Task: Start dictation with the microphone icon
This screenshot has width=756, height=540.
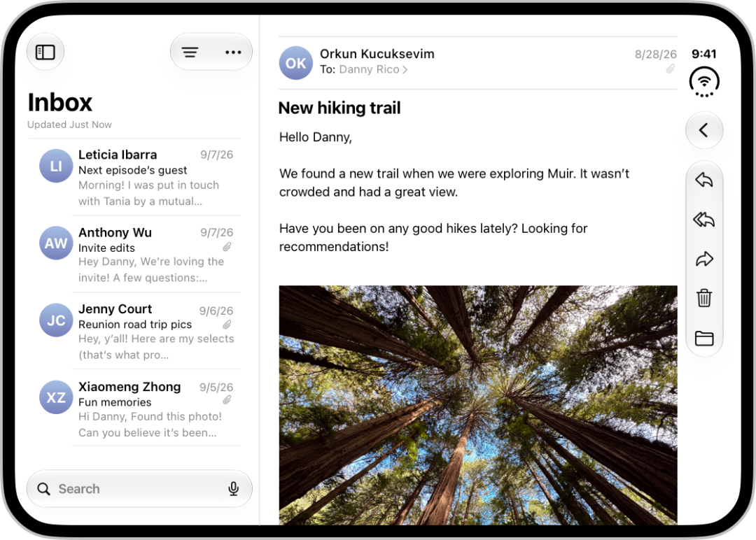Action: (x=233, y=488)
